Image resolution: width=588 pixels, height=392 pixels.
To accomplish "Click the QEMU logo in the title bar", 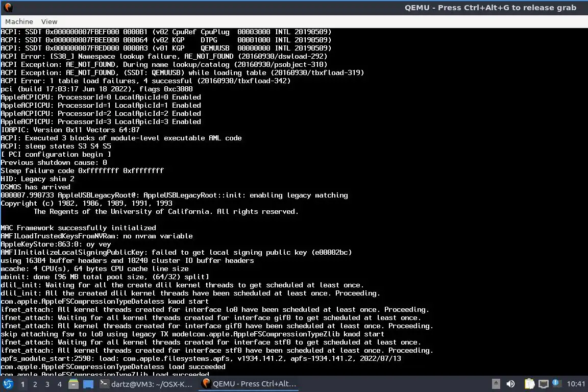I will 8,8.
